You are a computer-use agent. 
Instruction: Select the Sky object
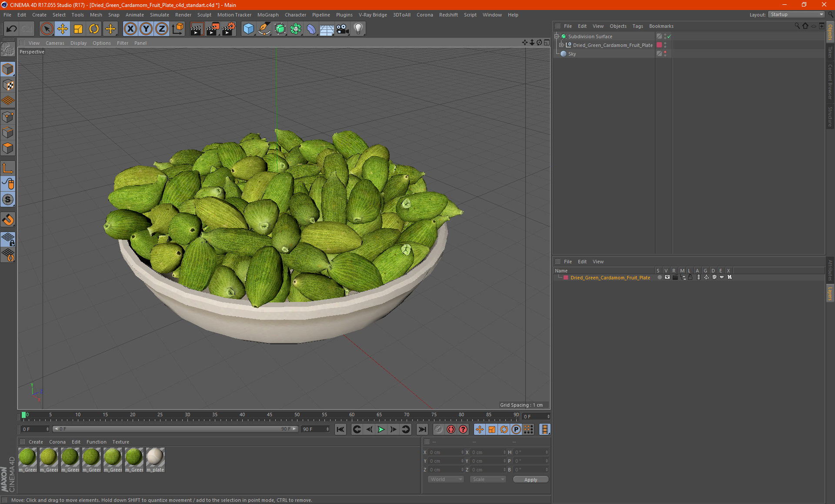point(572,54)
